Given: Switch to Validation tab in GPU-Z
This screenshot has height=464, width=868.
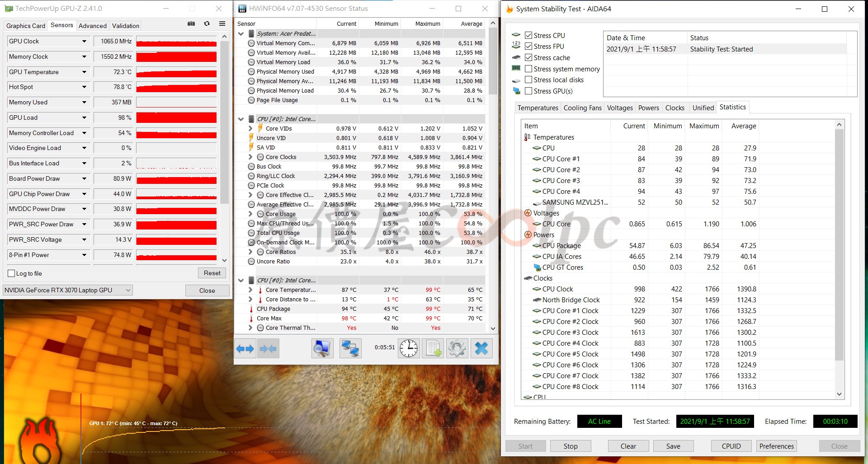Looking at the screenshot, I should click(126, 26).
